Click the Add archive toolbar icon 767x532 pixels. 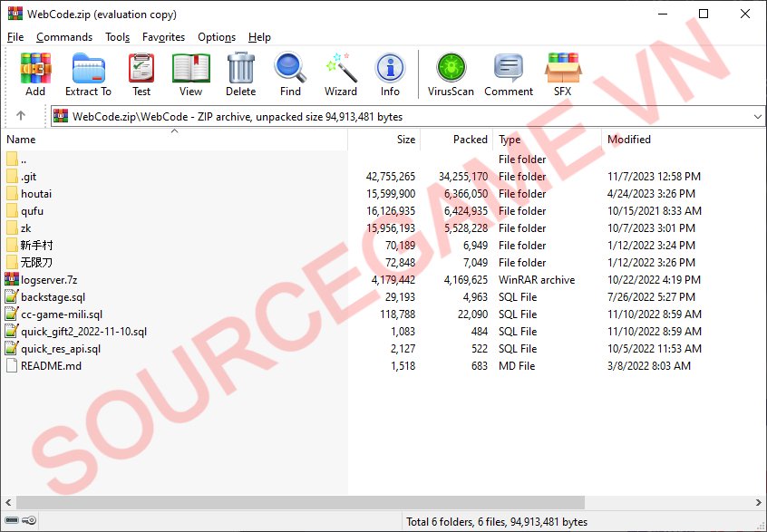[x=35, y=74]
